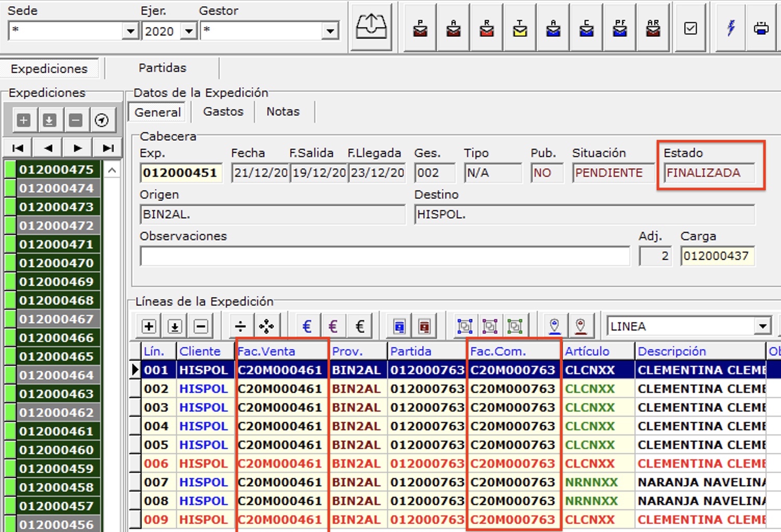781x532 pixels.
Task: Click the red map pin icon
Action: (x=580, y=326)
